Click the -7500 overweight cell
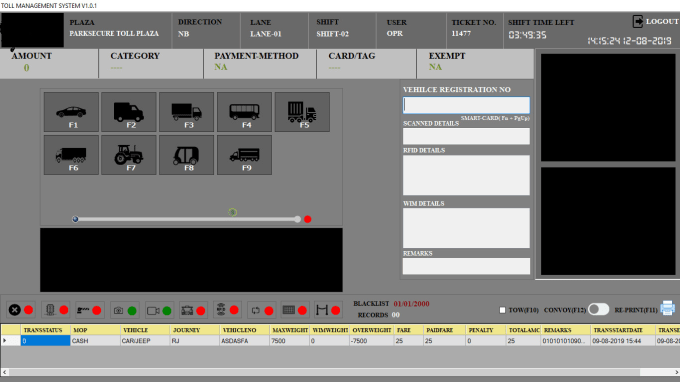Image resolution: width=680 pixels, height=382 pixels. click(372, 341)
